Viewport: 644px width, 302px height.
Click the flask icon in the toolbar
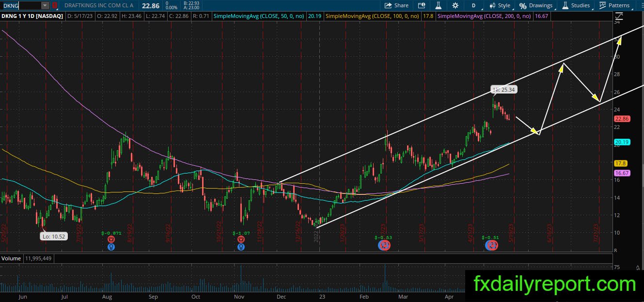pyautogui.click(x=438, y=5)
